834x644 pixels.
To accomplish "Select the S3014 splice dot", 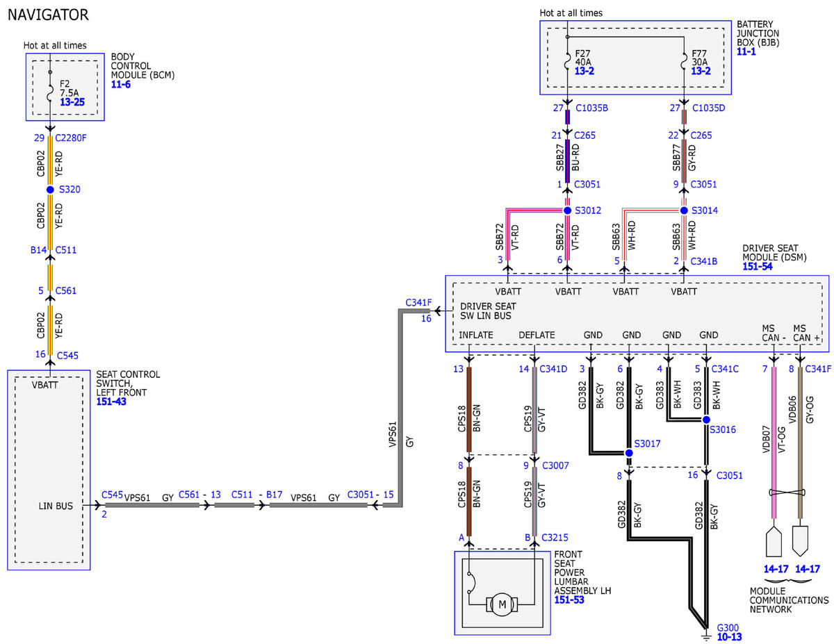I will [x=684, y=210].
